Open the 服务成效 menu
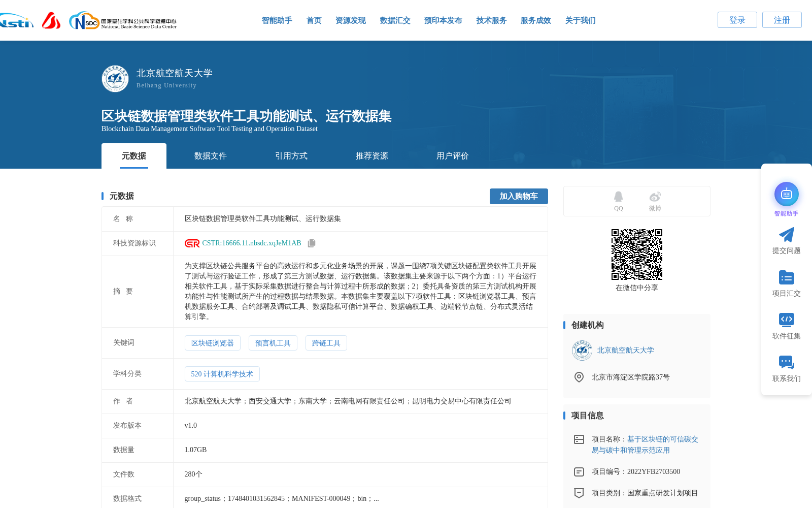Screen dimensions: 812x508 click(x=536, y=20)
